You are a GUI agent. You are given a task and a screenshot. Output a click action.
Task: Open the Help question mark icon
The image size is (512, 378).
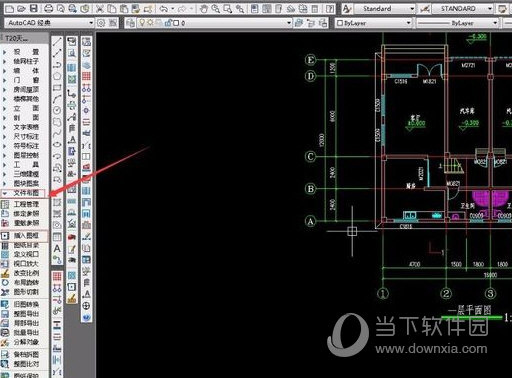tap(330, 9)
